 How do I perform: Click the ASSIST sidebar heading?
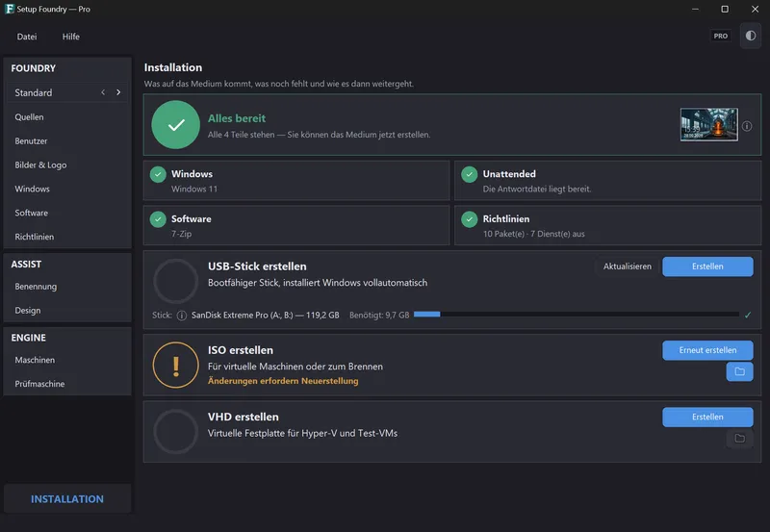[26, 264]
